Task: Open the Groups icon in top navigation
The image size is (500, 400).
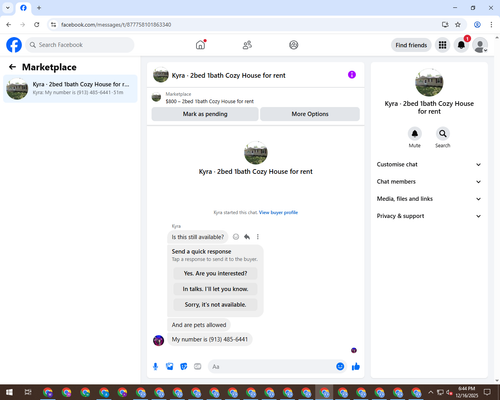Action: pyautogui.click(x=293, y=45)
